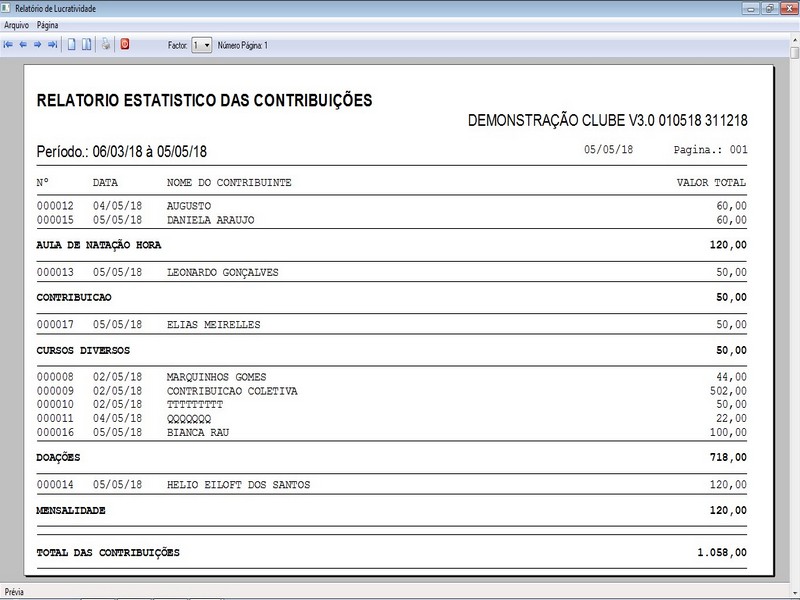Click 'NOME DO CONTRIBUINTE' column header
The image size is (800, 600).
click(x=229, y=183)
